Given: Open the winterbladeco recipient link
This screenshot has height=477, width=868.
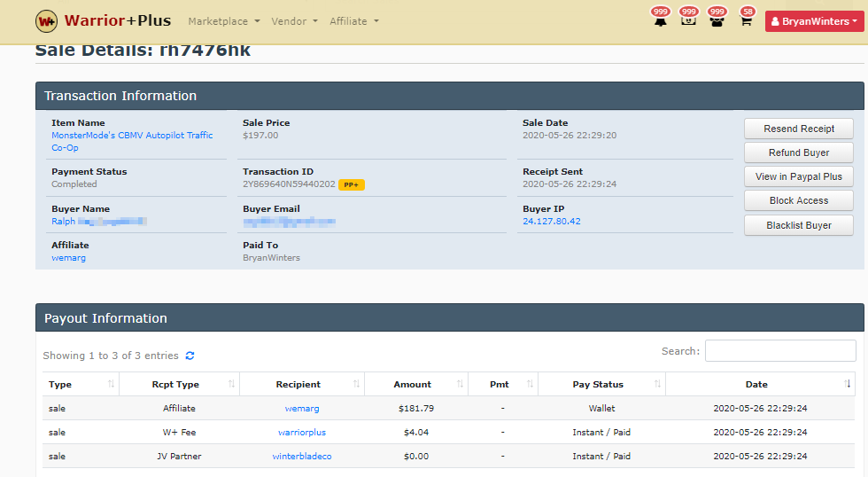Looking at the screenshot, I should click(x=302, y=456).
